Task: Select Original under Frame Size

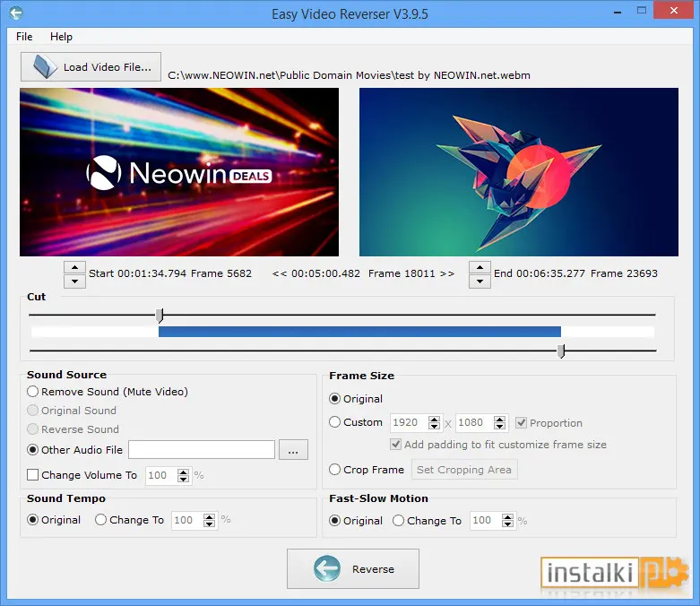Action: 356,398
